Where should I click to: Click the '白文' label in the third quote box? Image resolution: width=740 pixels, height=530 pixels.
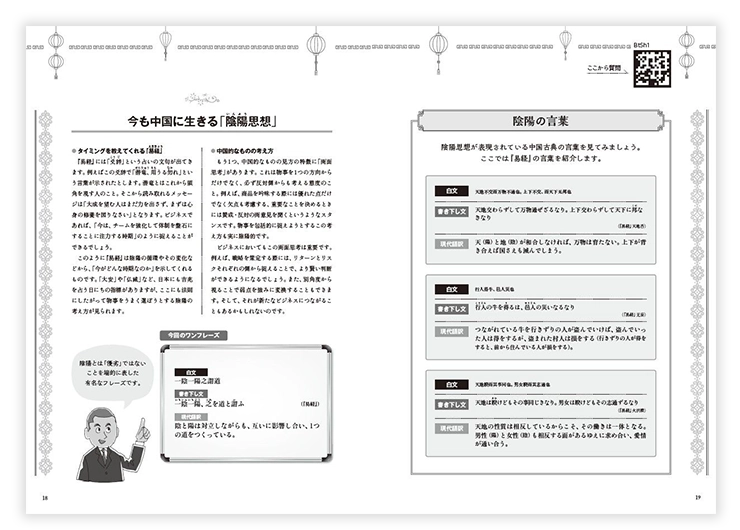[452, 384]
